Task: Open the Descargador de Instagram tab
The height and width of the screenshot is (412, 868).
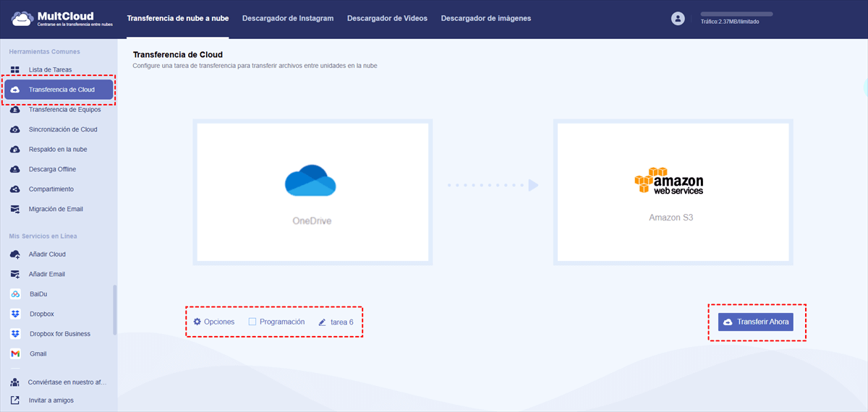Action: tap(288, 18)
